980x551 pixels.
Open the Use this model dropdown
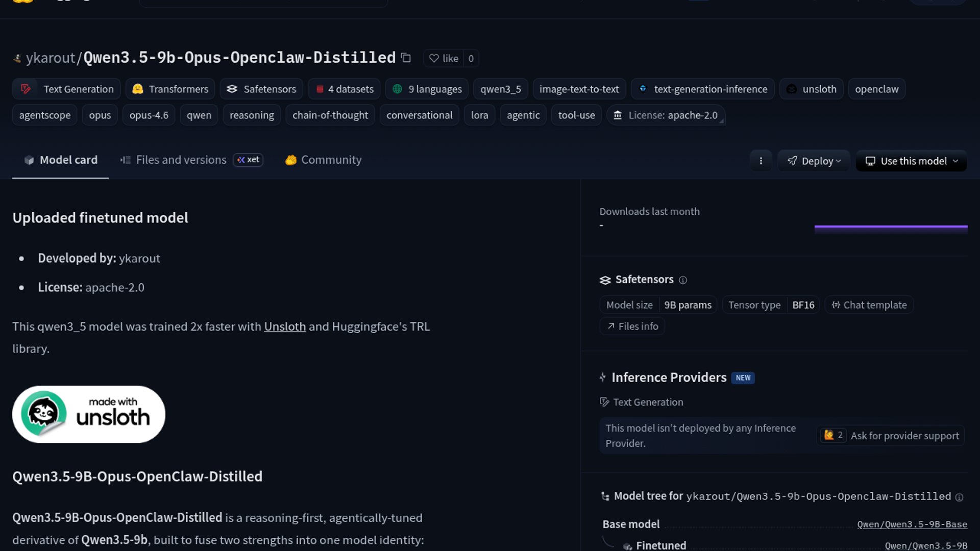[911, 161]
